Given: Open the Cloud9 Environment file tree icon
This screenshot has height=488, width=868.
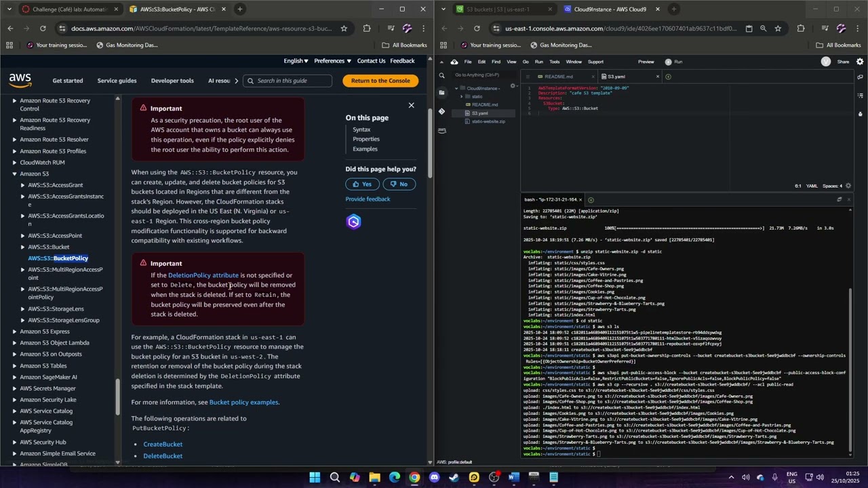Looking at the screenshot, I should click(x=442, y=93).
